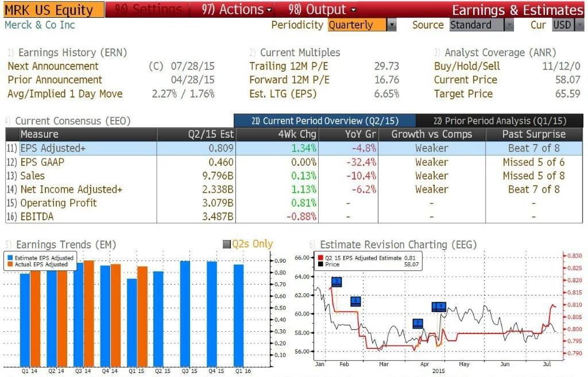The height and width of the screenshot is (377, 588).
Task: Click the EBITDA 4Wk change -0.88%
Action: pyautogui.click(x=301, y=216)
